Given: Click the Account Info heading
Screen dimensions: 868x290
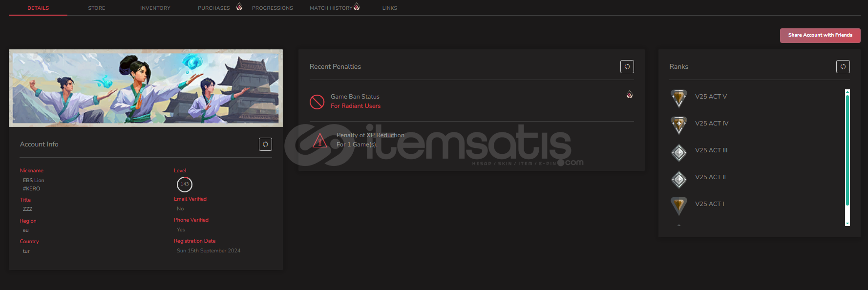Looking at the screenshot, I should (39, 144).
